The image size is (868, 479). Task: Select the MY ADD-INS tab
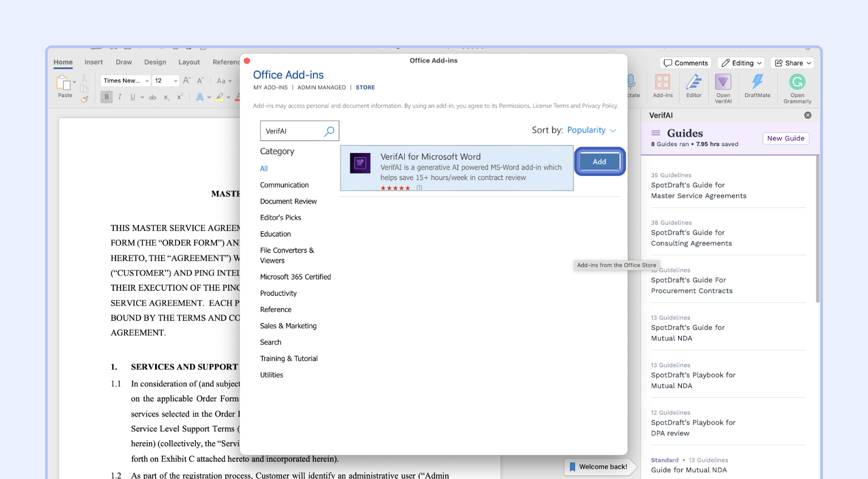[x=270, y=87]
